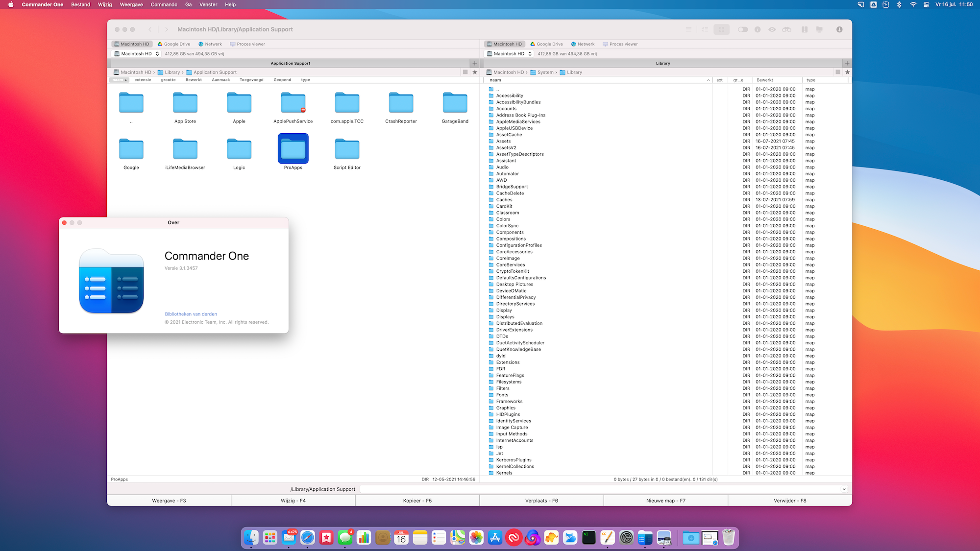This screenshot has width=980, height=551.
Task: Open the Commando menu
Action: tap(164, 4)
